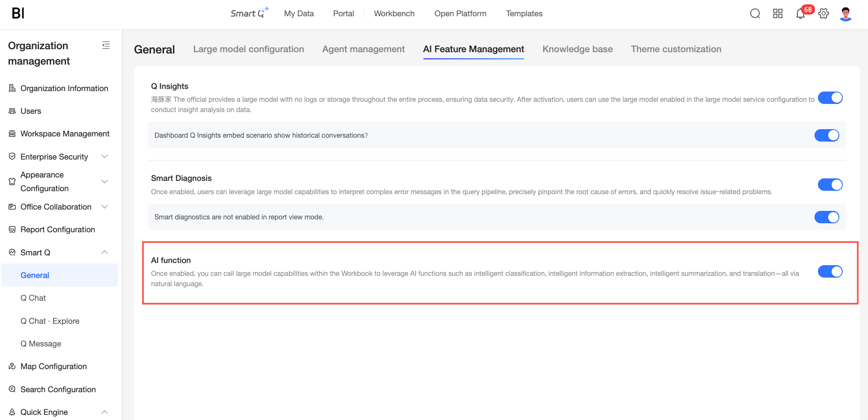Open the search magnifier icon
Viewport: 868px width, 420px height.
tap(755, 14)
